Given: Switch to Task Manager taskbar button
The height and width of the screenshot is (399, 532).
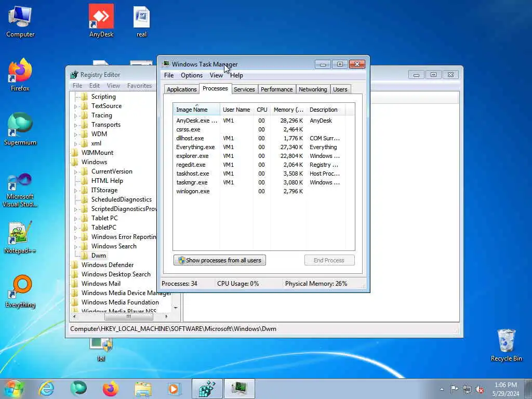Looking at the screenshot, I should tap(239, 389).
